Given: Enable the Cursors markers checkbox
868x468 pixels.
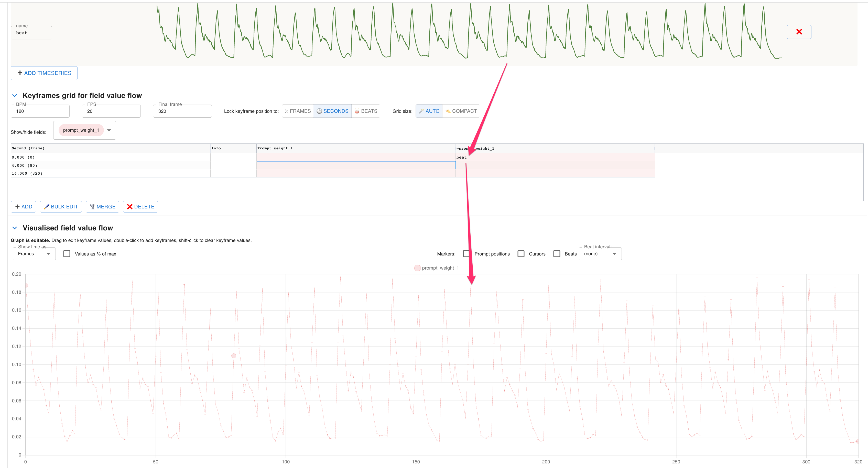Looking at the screenshot, I should tap(521, 253).
